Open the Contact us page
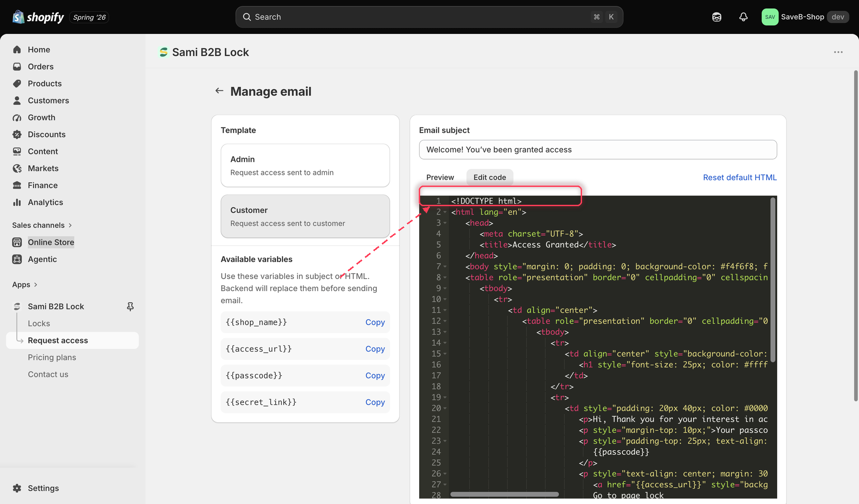The image size is (859, 504). [x=48, y=374]
